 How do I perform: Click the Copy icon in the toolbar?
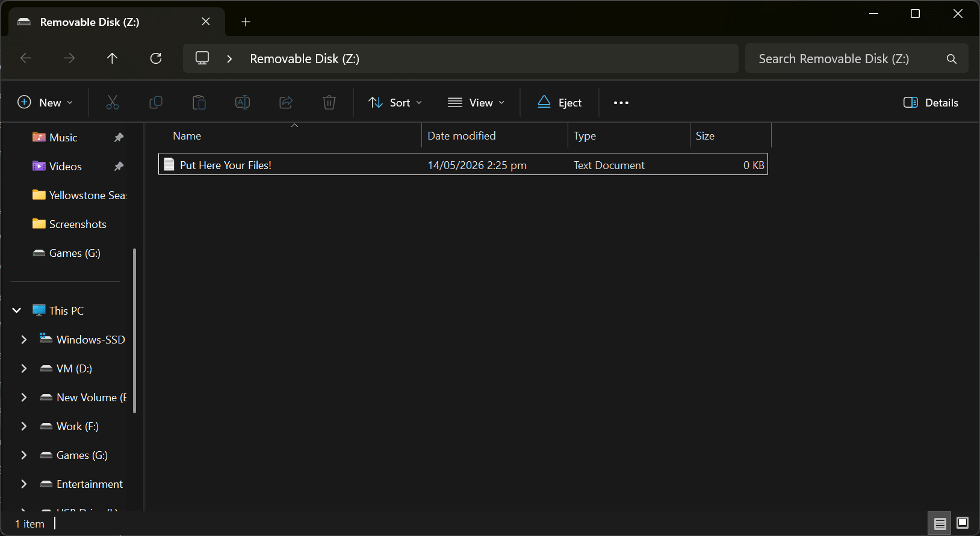(x=156, y=103)
